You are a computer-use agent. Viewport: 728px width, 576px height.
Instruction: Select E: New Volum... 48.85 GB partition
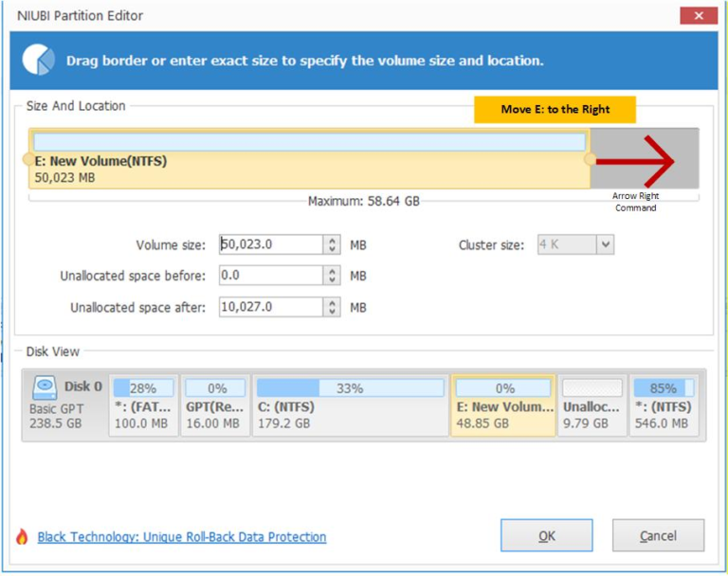503,405
